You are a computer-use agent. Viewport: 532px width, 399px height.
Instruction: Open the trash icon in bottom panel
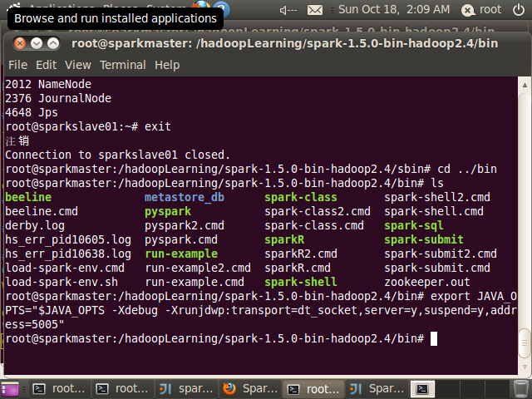coord(520,389)
